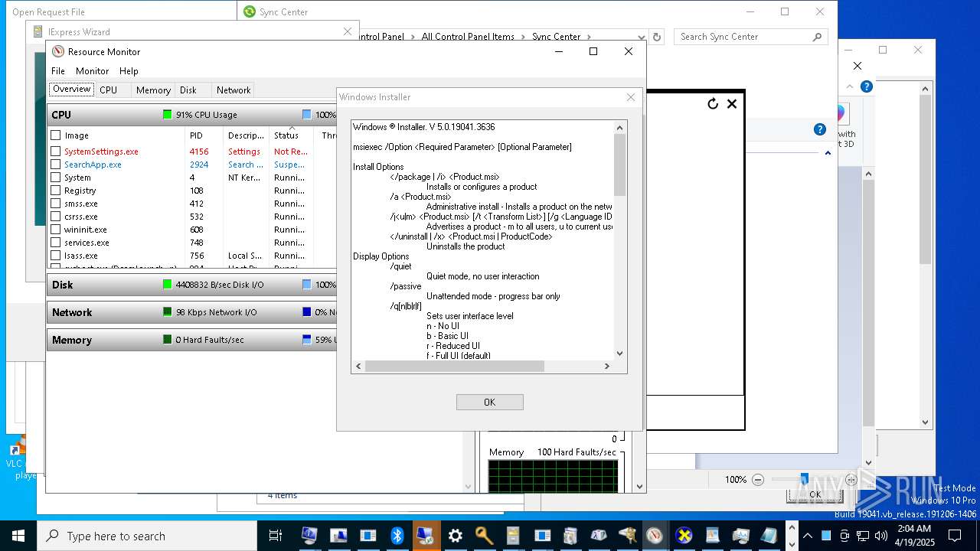Switch to the Network tab
The height and width of the screenshot is (551, 980).
[234, 90]
